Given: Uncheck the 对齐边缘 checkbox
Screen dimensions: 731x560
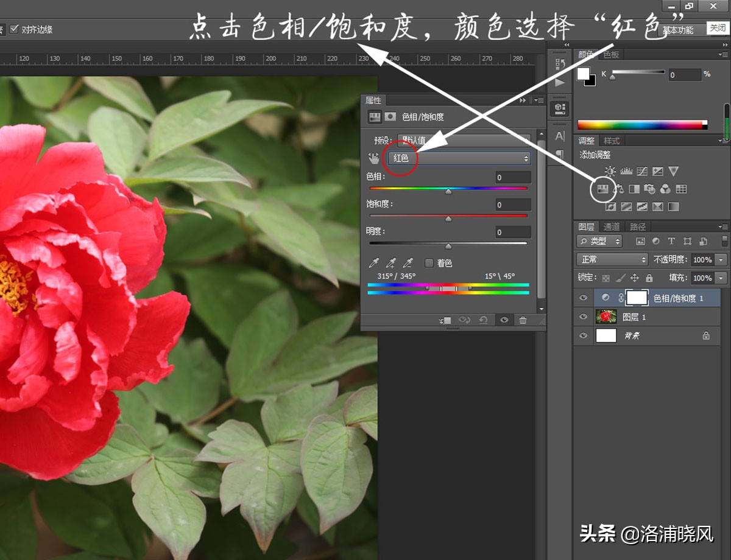Looking at the screenshot, I should 14,29.
